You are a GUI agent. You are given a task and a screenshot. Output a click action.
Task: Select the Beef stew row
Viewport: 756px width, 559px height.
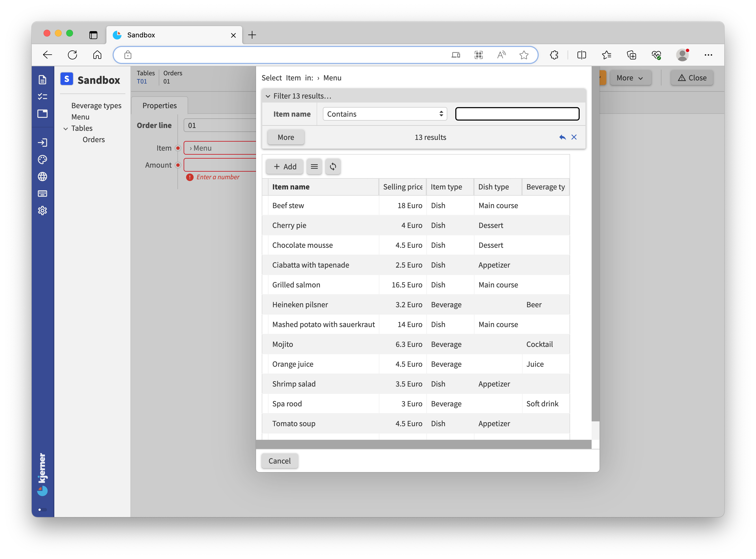tap(416, 205)
